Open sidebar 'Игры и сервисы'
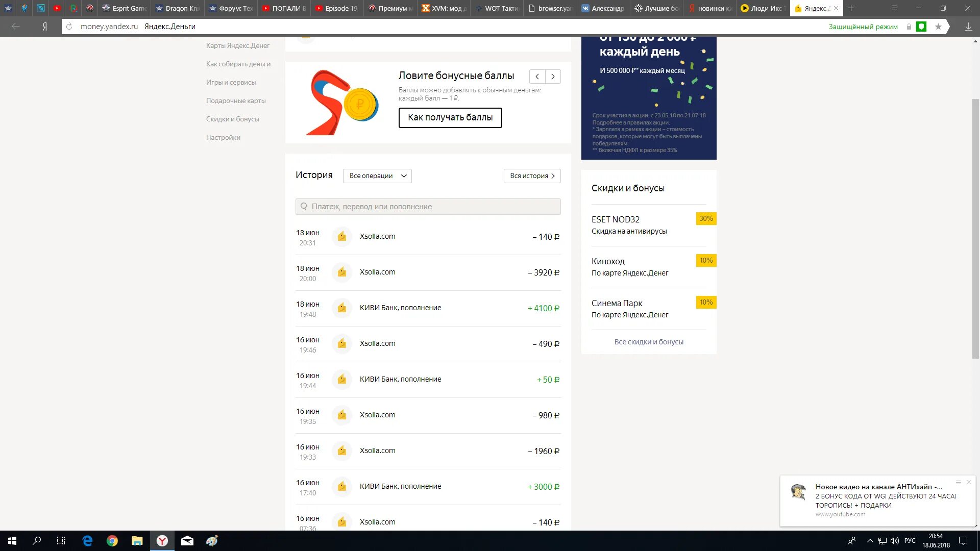The image size is (980, 551). (231, 83)
